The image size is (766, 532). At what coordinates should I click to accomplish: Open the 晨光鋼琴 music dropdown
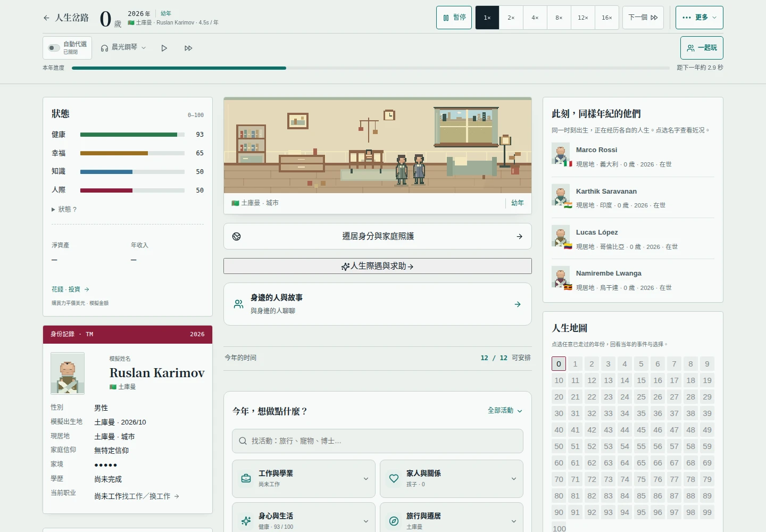pos(123,47)
